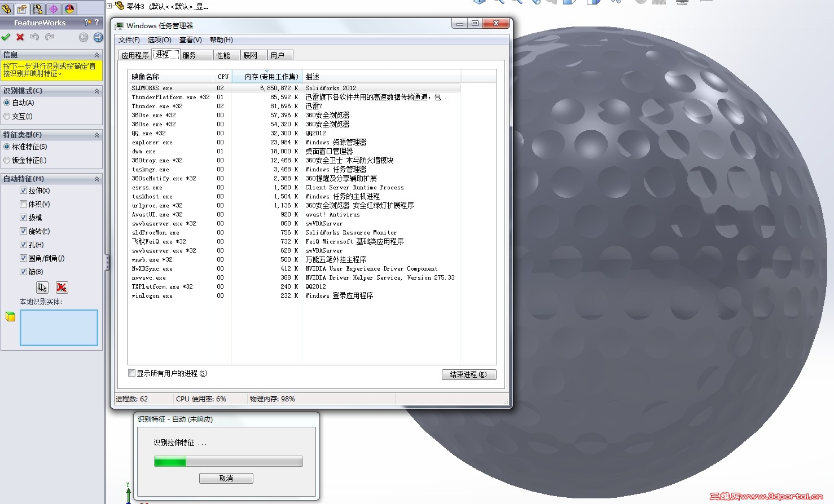The width and height of the screenshot is (834, 504).
Task: Toggle the 旋转(E) checkbox
Action: (23, 231)
